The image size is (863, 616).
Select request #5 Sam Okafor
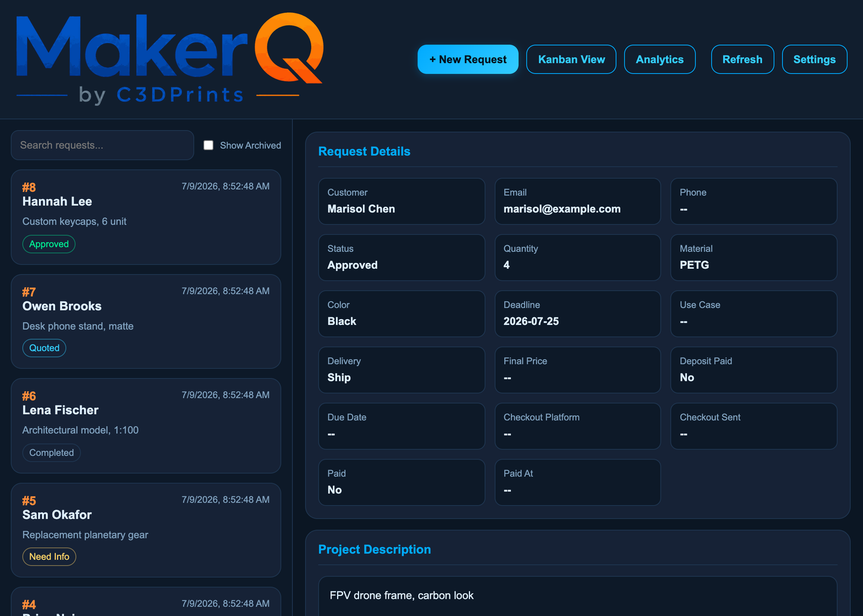point(146,530)
